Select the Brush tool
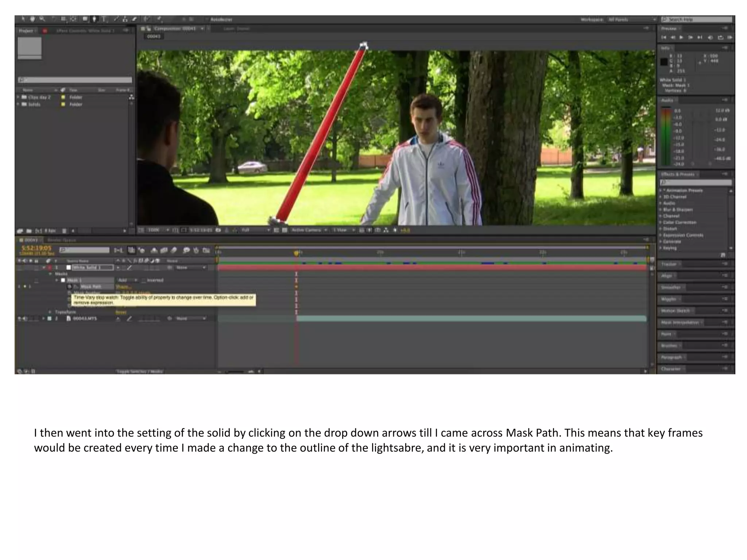 (x=116, y=19)
